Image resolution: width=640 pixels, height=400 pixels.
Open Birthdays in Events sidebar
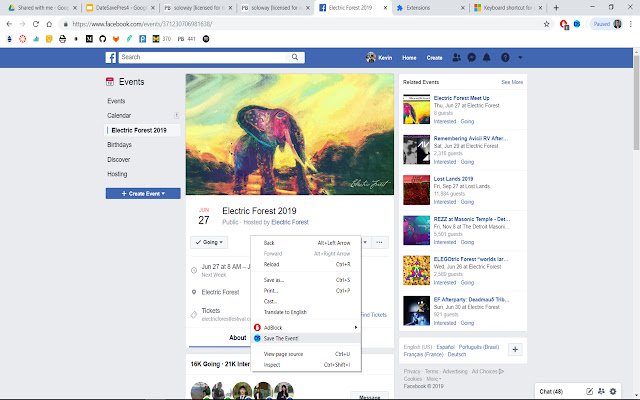pyautogui.click(x=119, y=144)
